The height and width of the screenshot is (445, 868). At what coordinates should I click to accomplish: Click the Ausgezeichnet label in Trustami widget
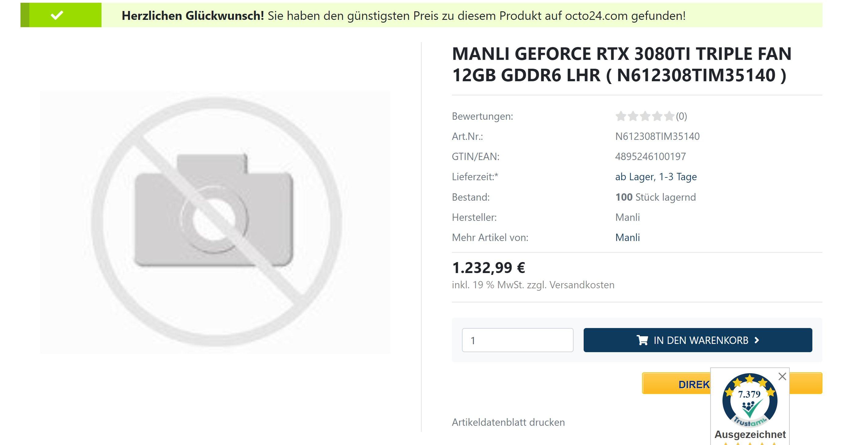pos(750,434)
